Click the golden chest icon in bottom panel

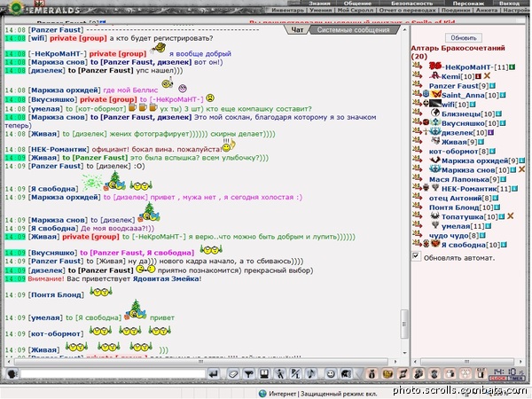pyautogui.click(x=387, y=374)
